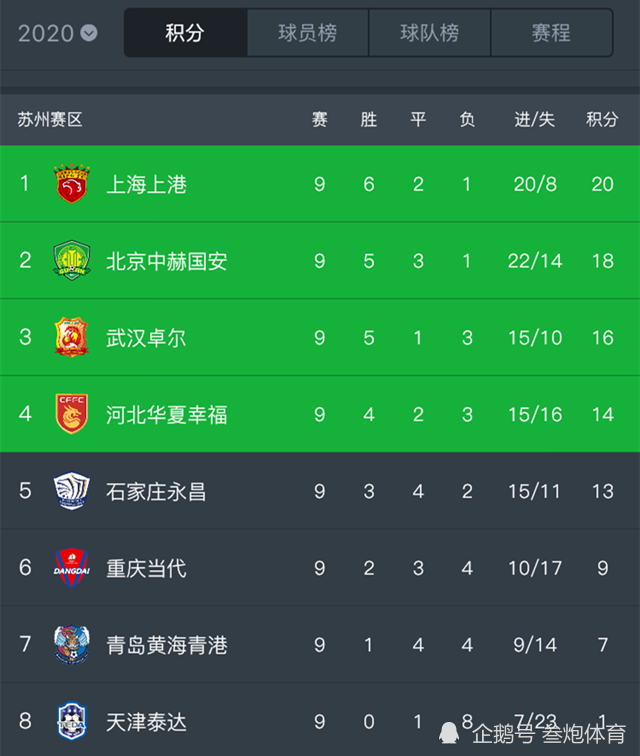This screenshot has width=640, height=756.
Task: Go to the 赛程 schedule tab
Action: click(551, 33)
